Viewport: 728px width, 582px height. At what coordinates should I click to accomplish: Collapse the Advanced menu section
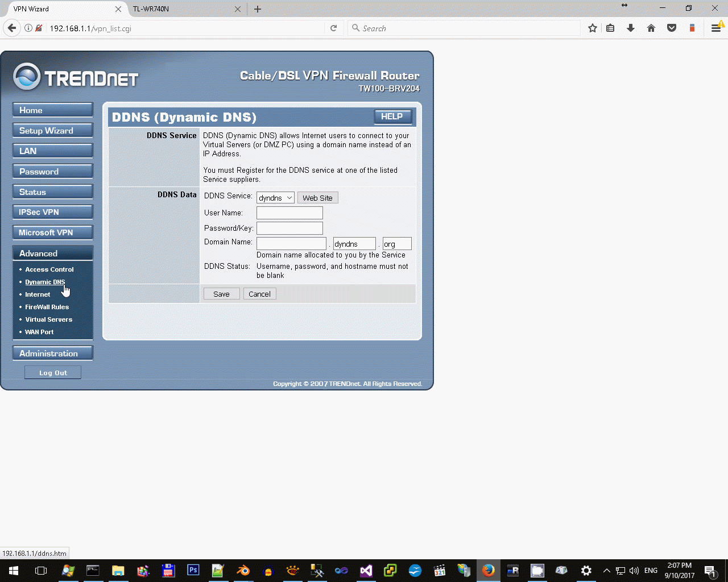tap(53, 253)
